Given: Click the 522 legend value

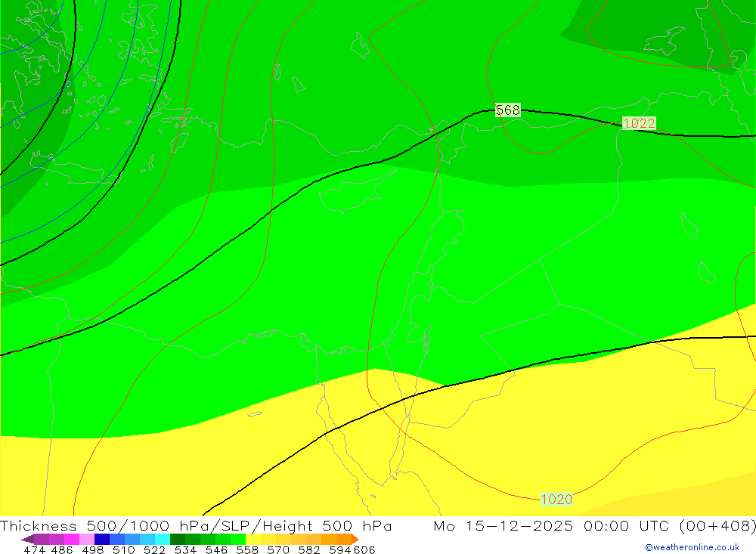Looking at the screenshot, I should pos(154,550).
